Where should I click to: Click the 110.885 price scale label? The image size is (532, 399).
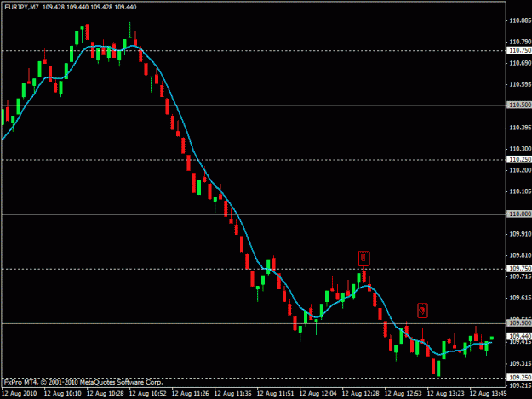(x=520, y=20)
